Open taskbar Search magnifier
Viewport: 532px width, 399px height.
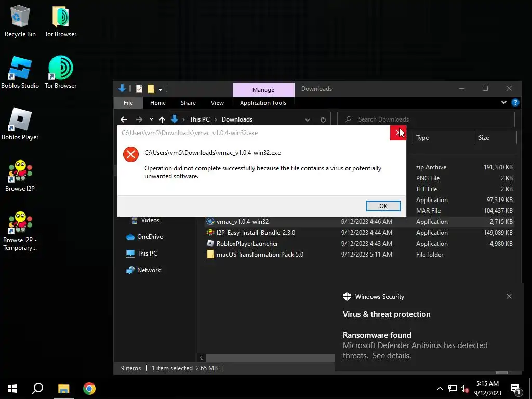(37, 389)
